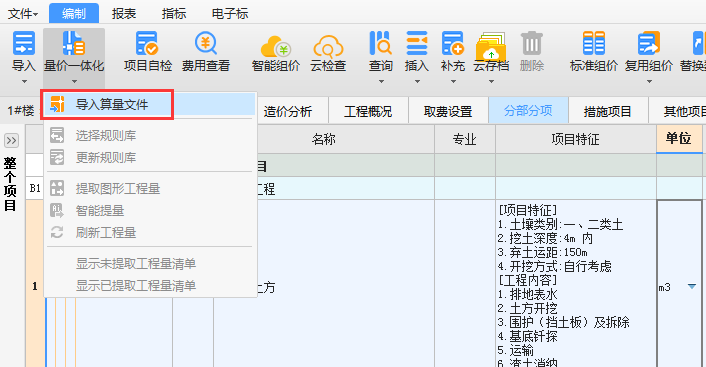Select row number 1 header
This screenshot has width=706, height=367.
[35, 286]
